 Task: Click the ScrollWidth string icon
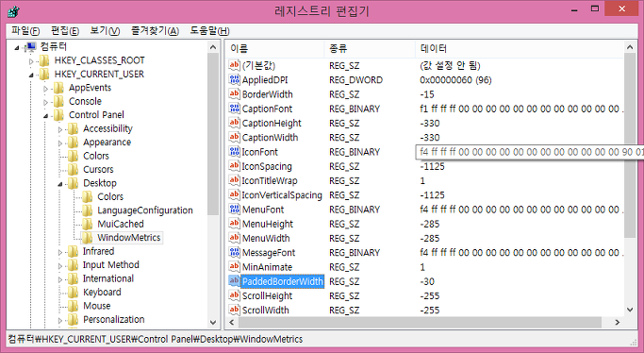tap(234, 310)
